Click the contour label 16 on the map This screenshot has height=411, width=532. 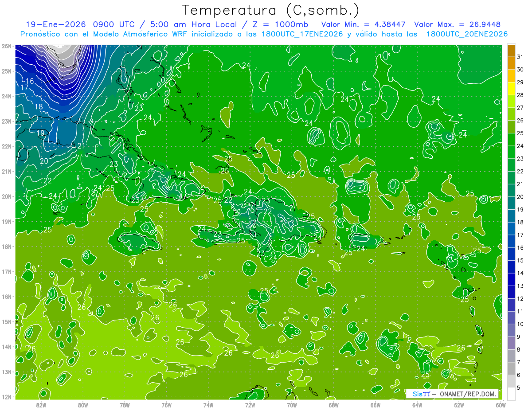click(x=30, y=81)
